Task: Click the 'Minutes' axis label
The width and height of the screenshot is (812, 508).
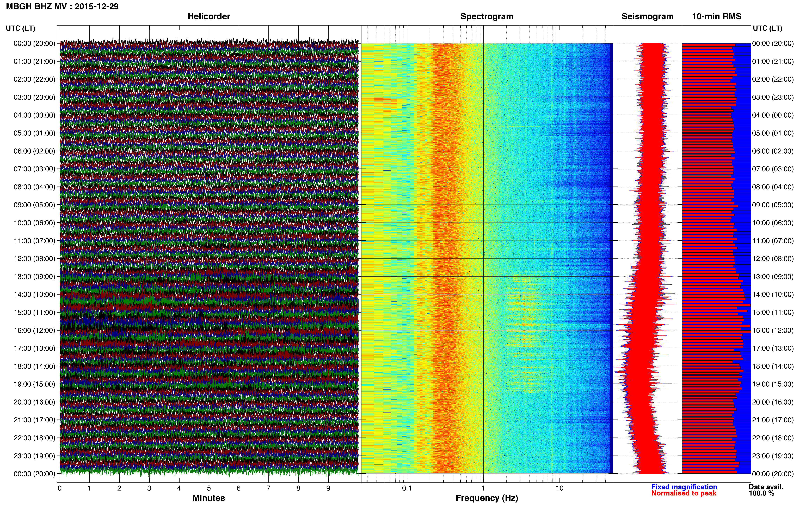Action: (209, 498)
